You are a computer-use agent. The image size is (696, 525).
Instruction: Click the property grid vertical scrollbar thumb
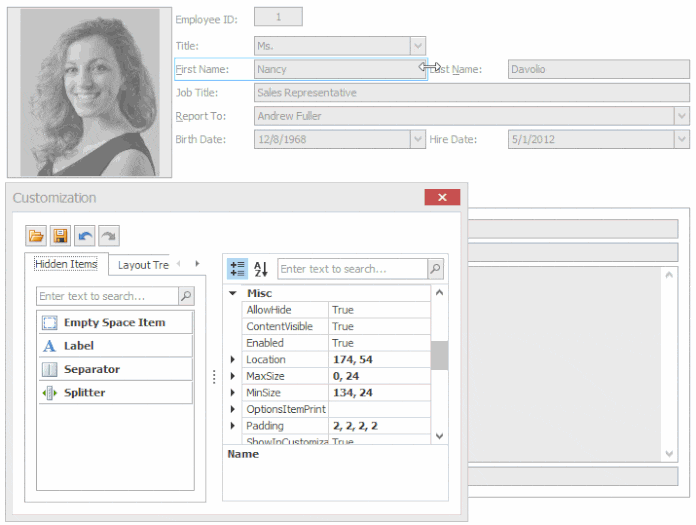click(439, 355)
